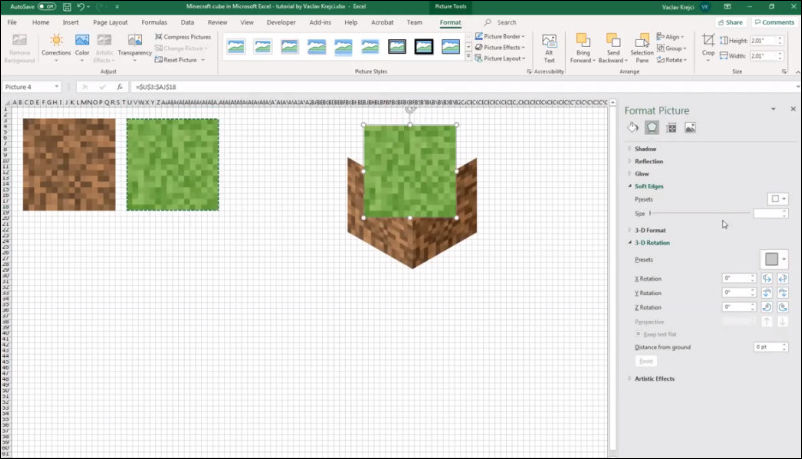This screenshot has height=459, width=802.
Task: Switch to the View tab
Action: [x=247, y=23]
